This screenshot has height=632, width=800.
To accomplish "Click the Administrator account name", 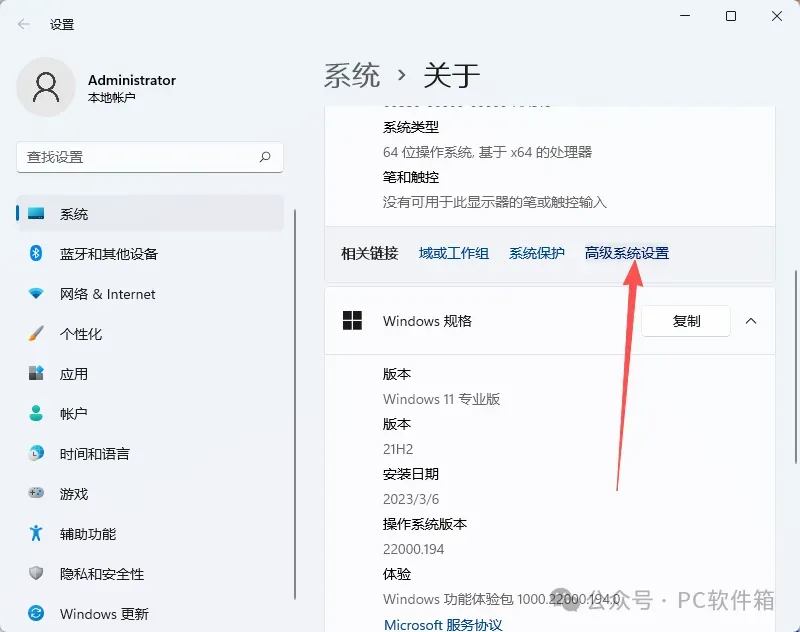I will click(x=132, y=80).
